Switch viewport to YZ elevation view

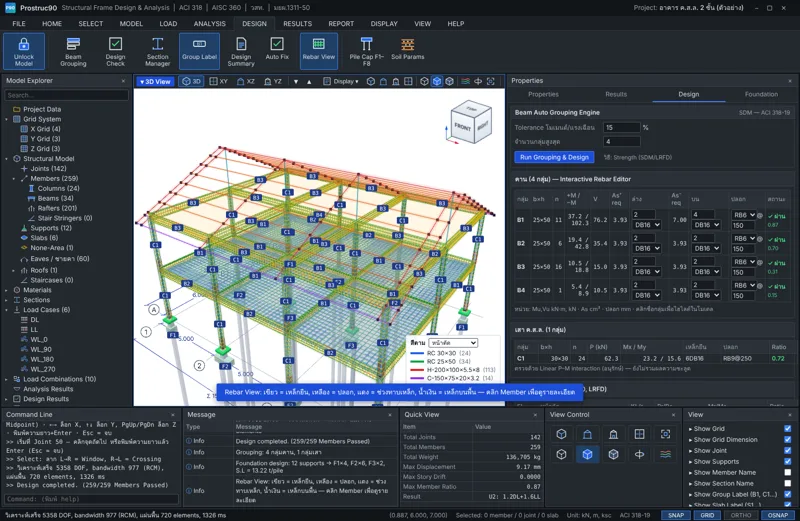[x=273, y=82]
